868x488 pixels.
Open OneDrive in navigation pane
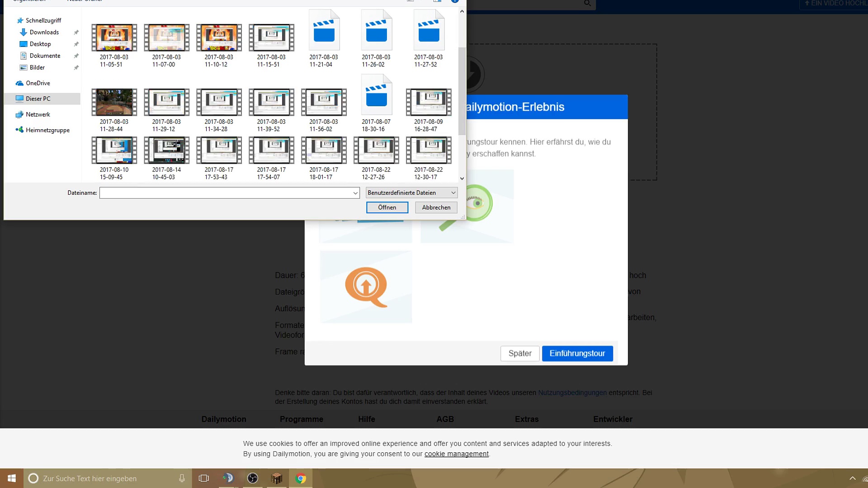[38, 83]
